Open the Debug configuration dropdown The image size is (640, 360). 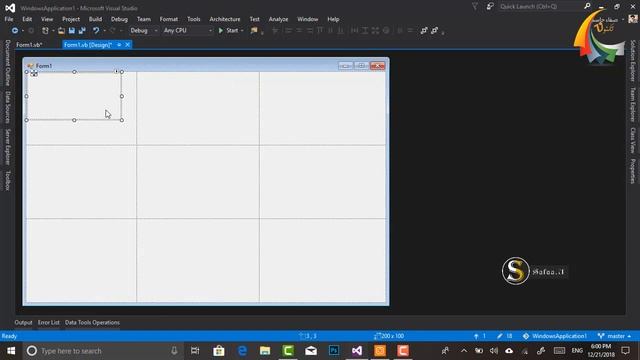click(143, 31)
